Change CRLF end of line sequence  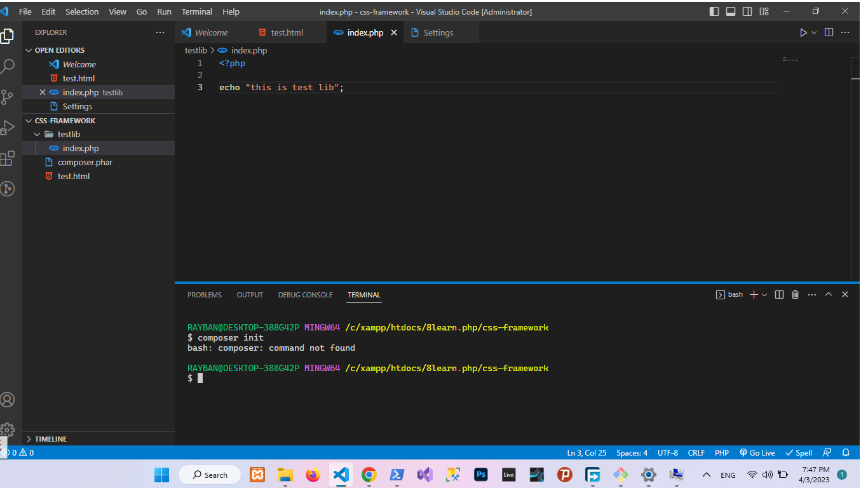click(696, 453)
